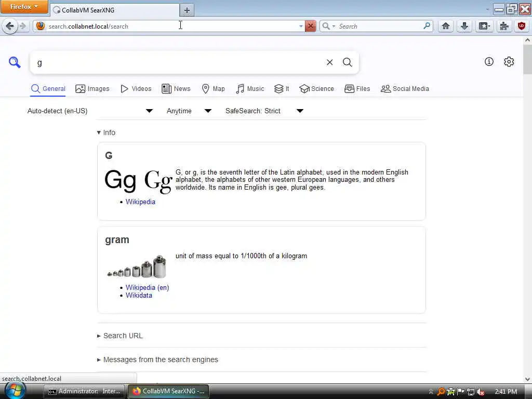
Task: Click the SearXNG magnifier logo
Action: 15,62
